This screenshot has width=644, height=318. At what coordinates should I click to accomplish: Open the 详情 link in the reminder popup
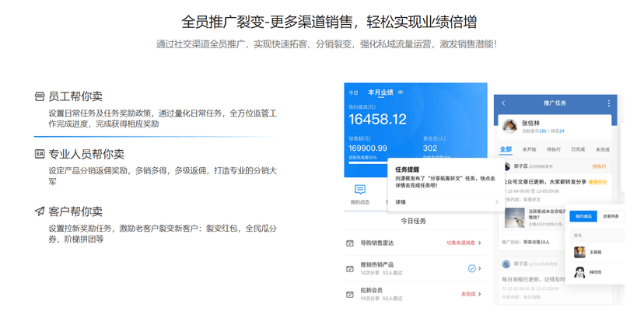pyautogui.click(x=401, y=202)
